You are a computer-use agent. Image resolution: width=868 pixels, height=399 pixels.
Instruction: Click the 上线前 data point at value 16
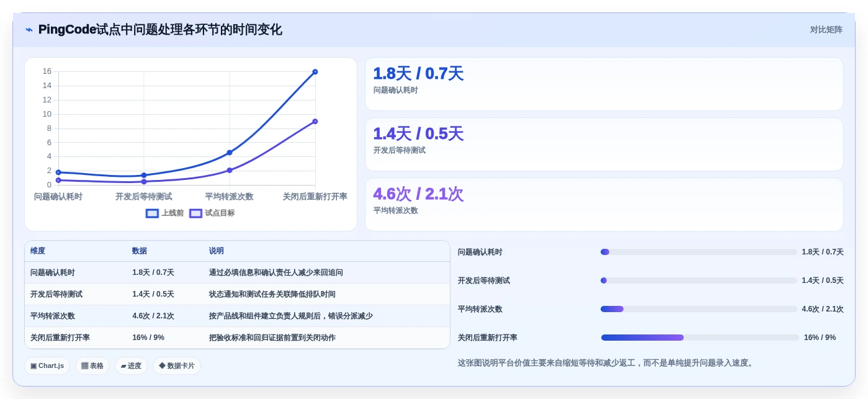pyautogui.click(x=315, y=72)
